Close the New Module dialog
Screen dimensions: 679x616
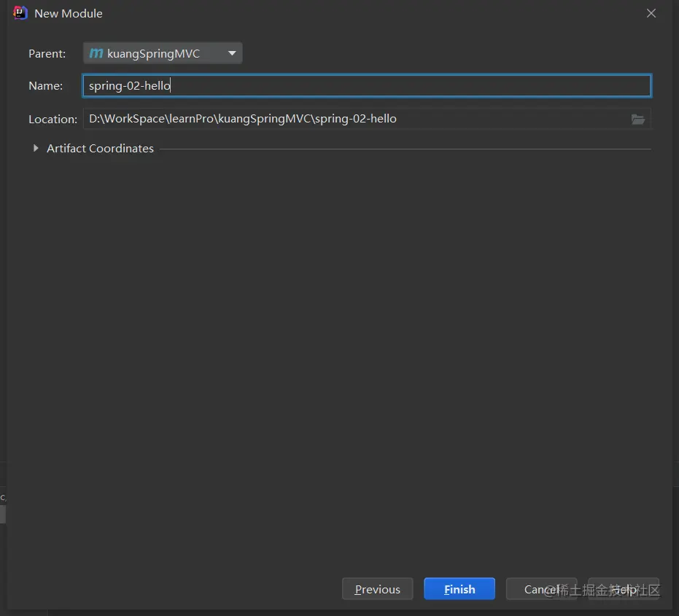pos(651,13)
